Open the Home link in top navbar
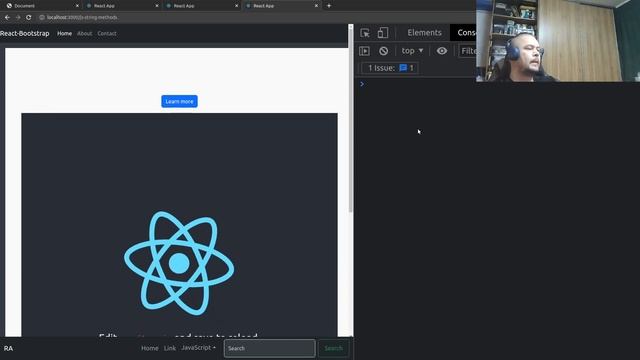This screenshot has height=360, width=640. coord(64,33)
